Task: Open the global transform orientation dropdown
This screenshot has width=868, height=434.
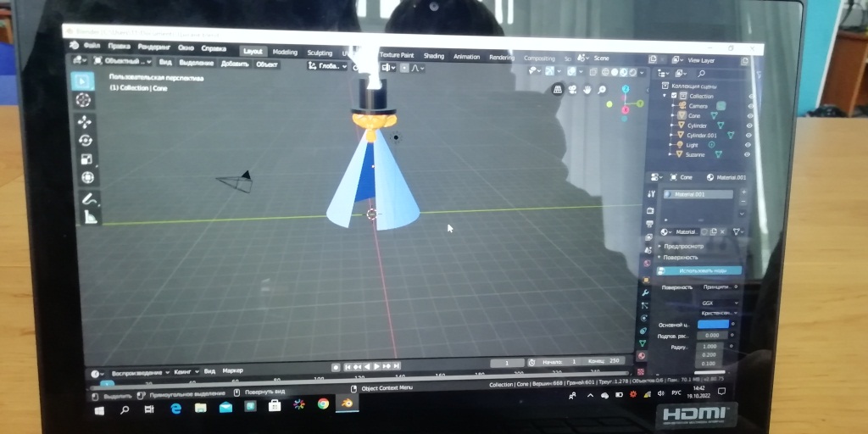Action: [x=327, y=66]
